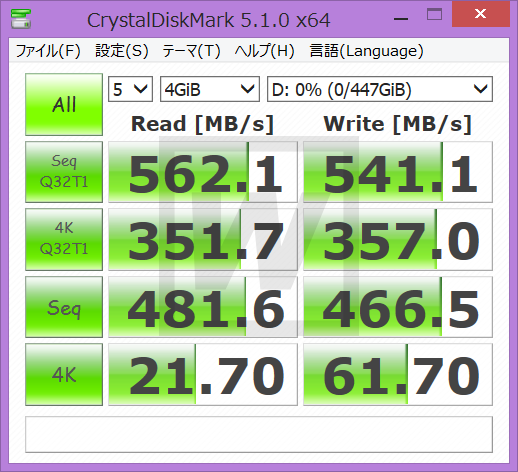The width and height of the screenshot is (518, 472).
Task: Click the Write [MB/s] column header
Action: 397,124
